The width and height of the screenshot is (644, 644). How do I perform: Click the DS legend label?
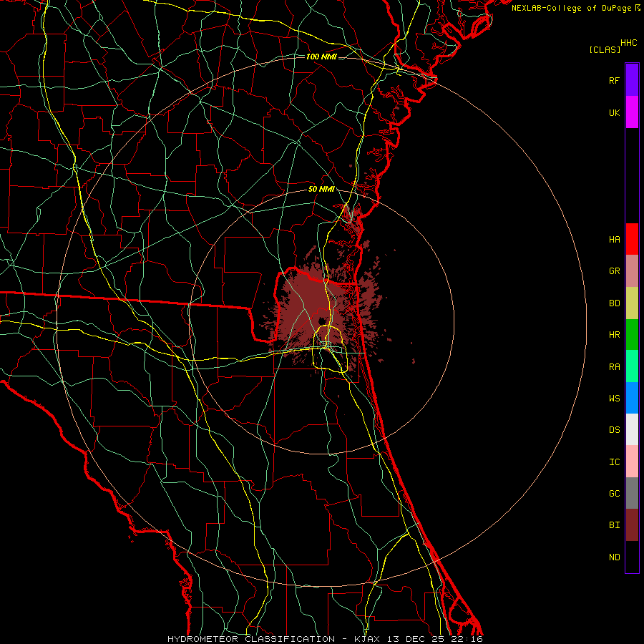614,430
